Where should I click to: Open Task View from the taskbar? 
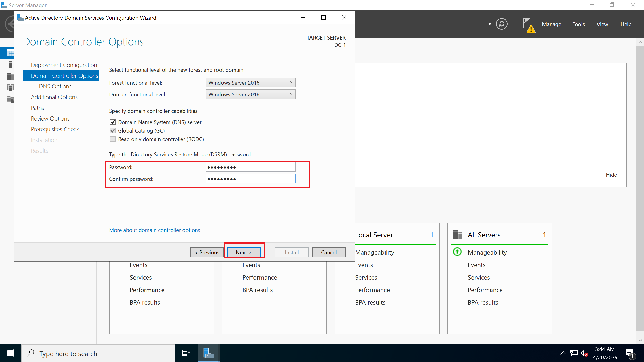(186, 353)
